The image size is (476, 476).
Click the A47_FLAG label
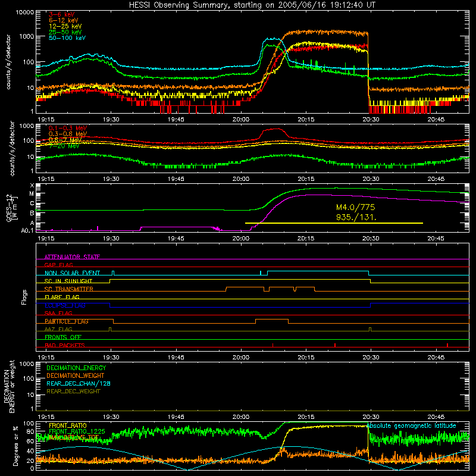click(58, 329)
